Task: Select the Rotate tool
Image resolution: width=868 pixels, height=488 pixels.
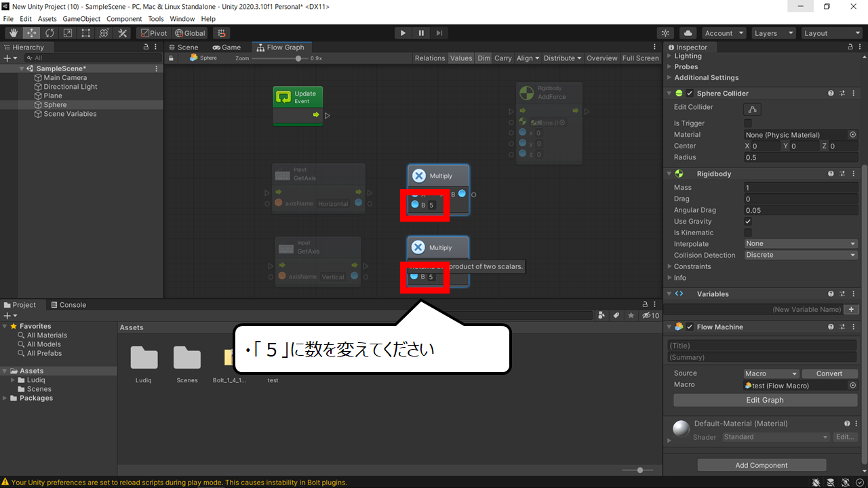Action: [50, 33]
